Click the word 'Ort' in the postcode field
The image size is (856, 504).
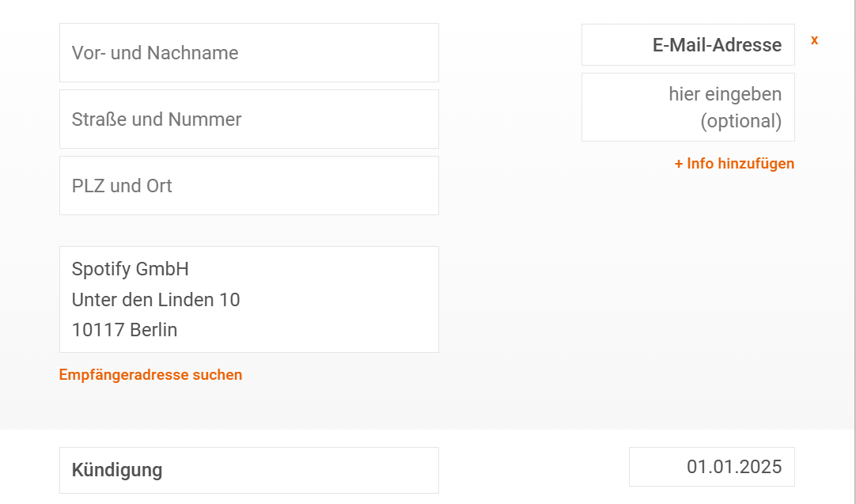159,186
